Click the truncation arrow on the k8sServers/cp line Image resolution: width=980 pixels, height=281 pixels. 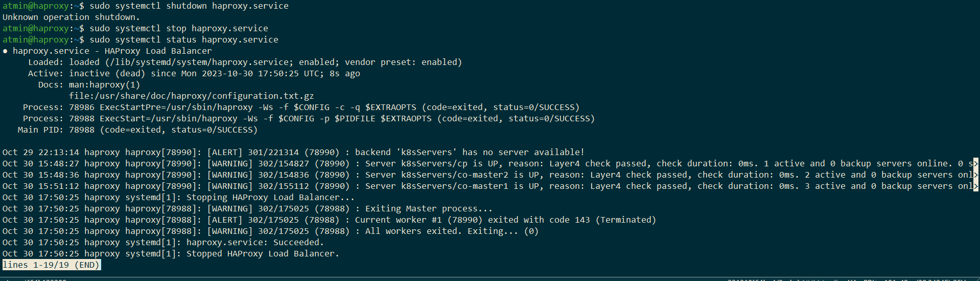click(x=976, y=164)
